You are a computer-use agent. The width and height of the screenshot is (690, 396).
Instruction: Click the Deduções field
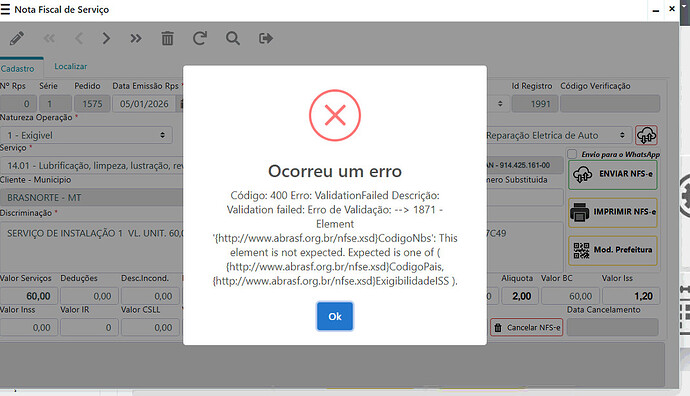coord(89,296)
